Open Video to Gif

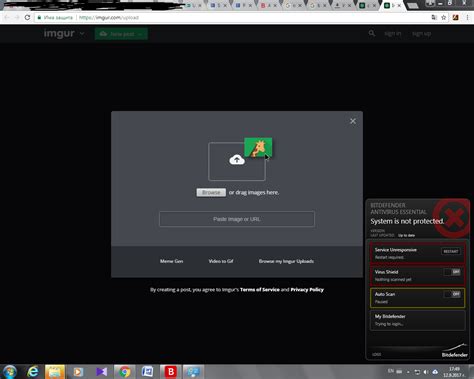tap(221, 261)
